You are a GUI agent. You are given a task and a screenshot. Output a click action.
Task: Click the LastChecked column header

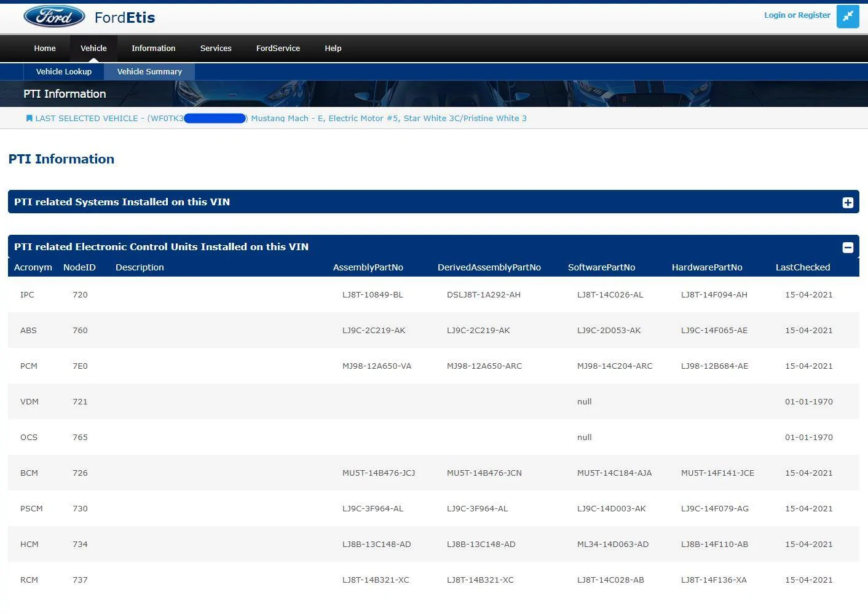(x=803, y=267)
